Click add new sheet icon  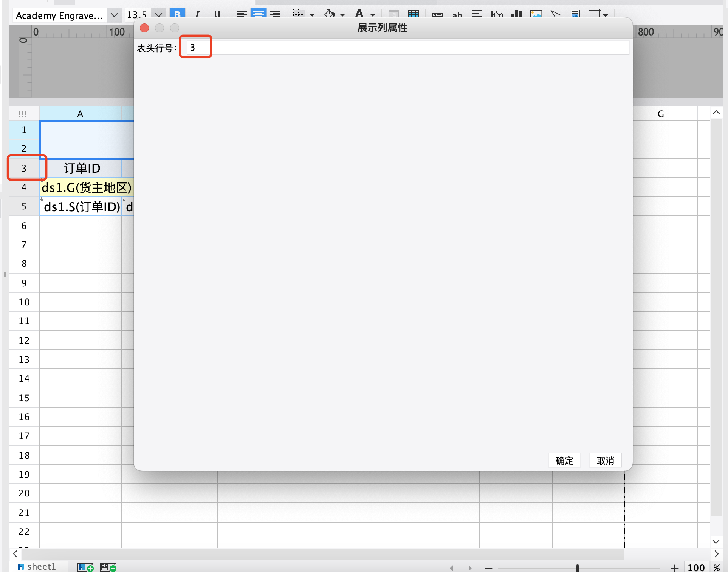pyautogui.click(x=85, y=567)
